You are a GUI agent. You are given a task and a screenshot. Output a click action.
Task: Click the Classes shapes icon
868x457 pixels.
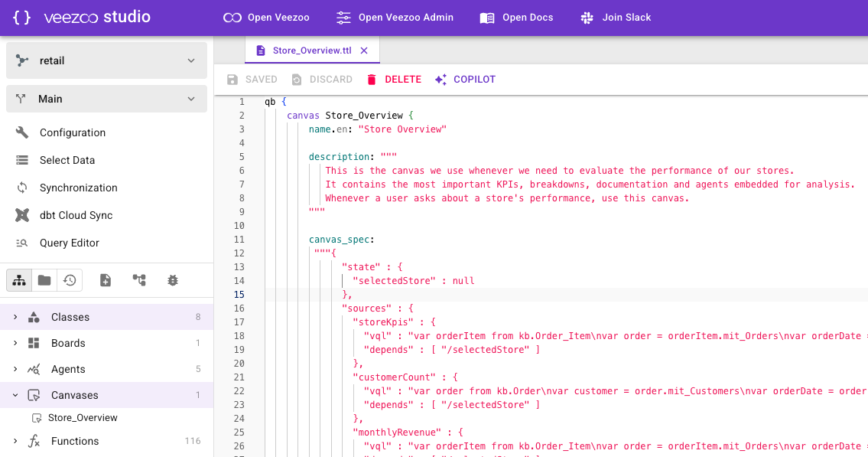pos(34,317)
